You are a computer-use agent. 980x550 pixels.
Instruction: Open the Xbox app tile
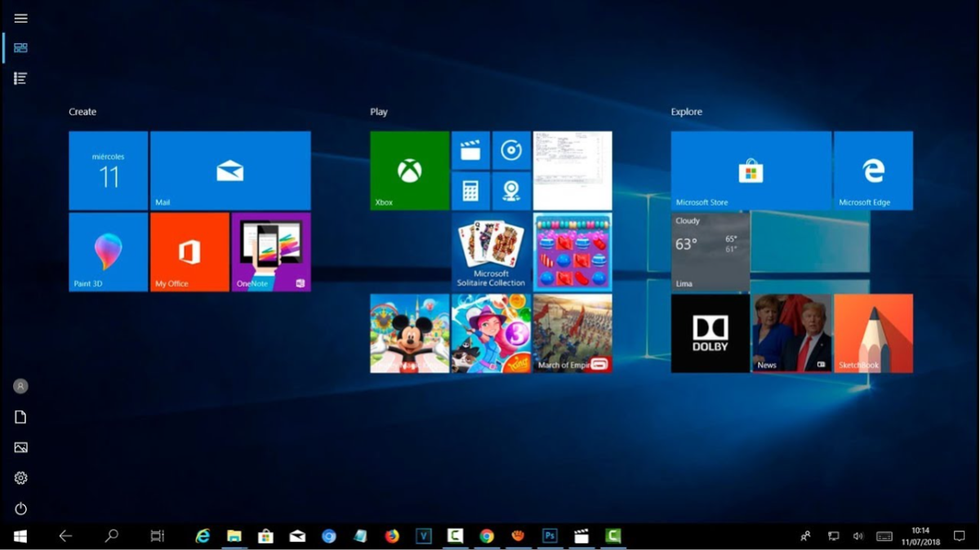click(408, 170)
